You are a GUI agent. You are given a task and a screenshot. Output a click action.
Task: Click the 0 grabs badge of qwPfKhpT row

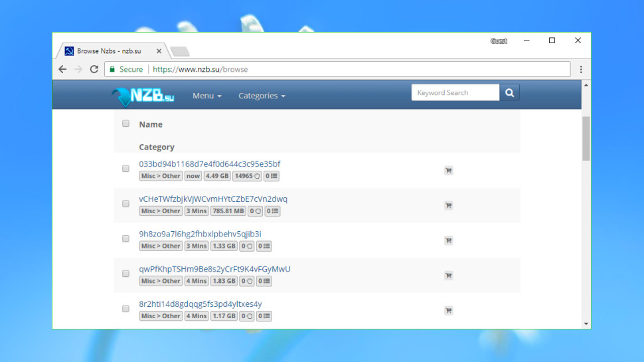[x=246, y=281]
